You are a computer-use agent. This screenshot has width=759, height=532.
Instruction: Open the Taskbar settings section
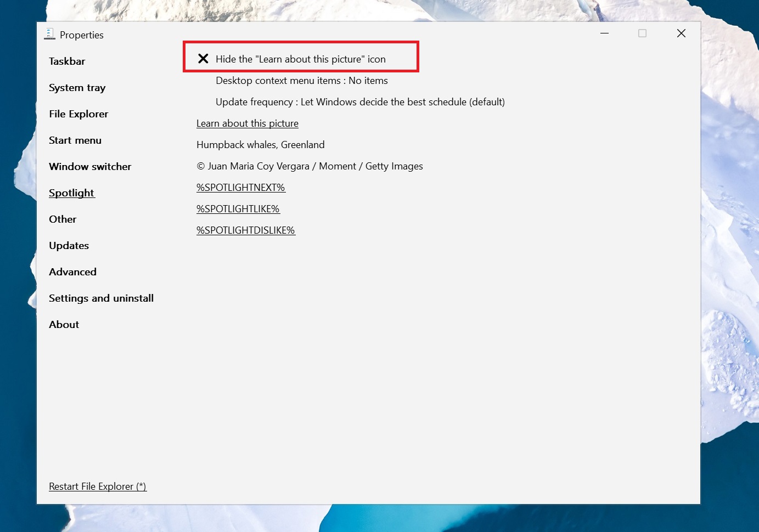67,61
